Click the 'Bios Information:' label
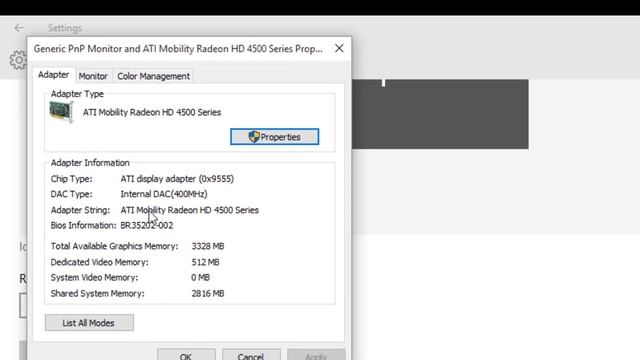Screen dimensions: 640x360 click(x=83, y=225)
